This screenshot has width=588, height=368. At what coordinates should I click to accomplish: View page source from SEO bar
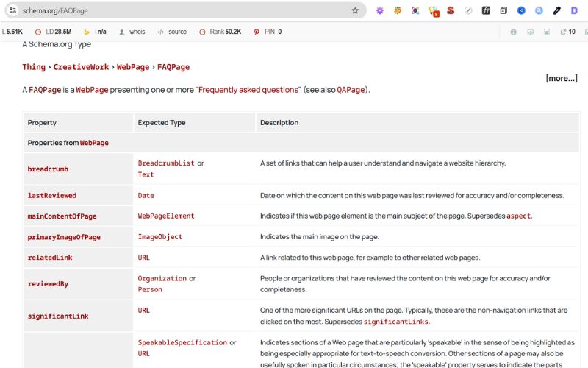172,32
